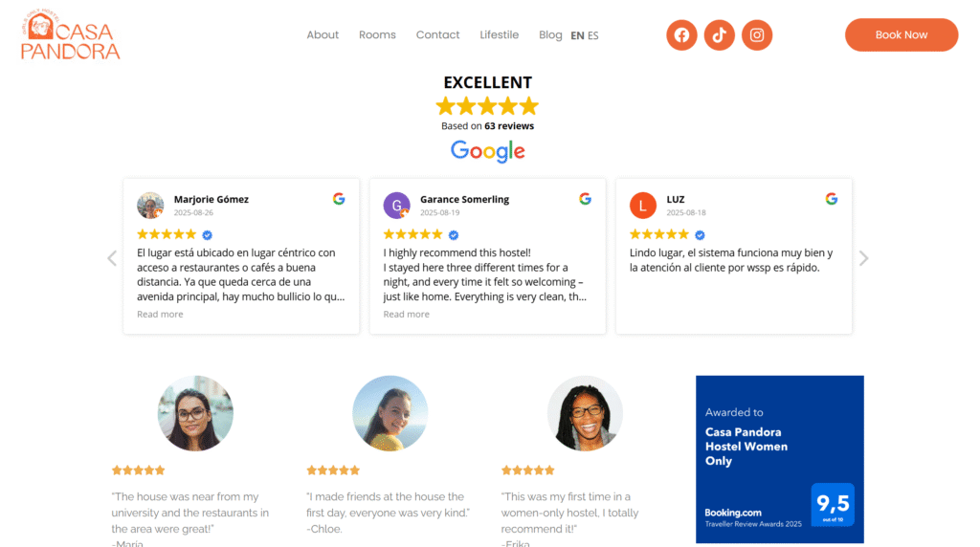Show next reviews with right arrow
The image size is (980, 547).
point(864,258)
